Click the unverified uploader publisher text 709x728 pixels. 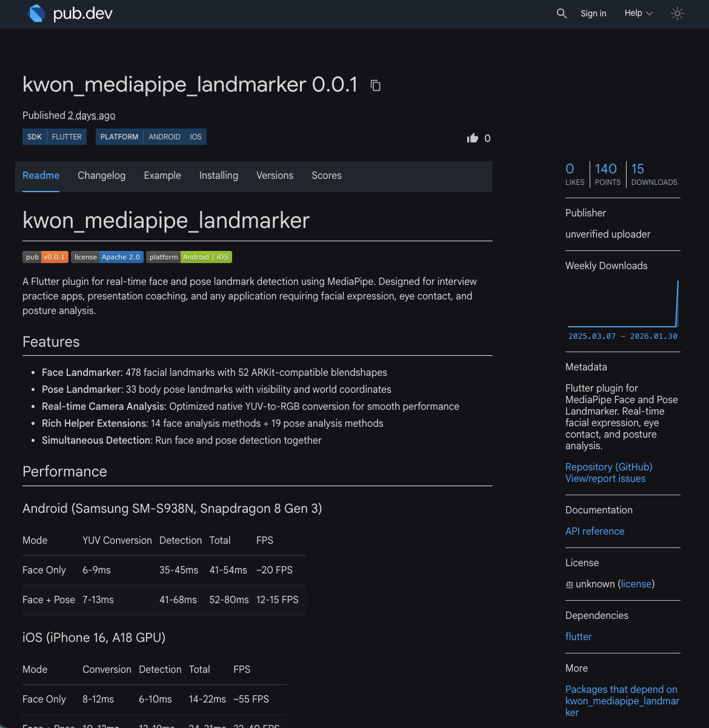pos(608,234)
